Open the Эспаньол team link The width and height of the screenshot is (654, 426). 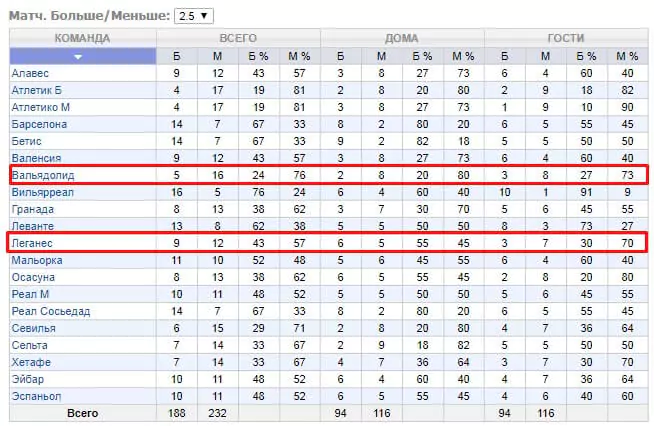click(x=36, y=396)
